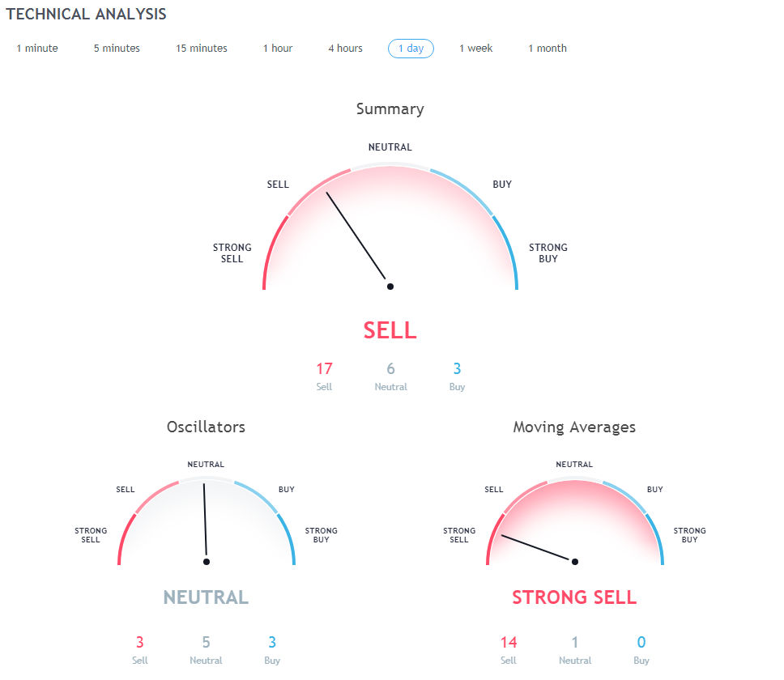Select the 1 minute timeframe tab
The height and width of the screenshot is (680, 784).
[x=37, y=49]
